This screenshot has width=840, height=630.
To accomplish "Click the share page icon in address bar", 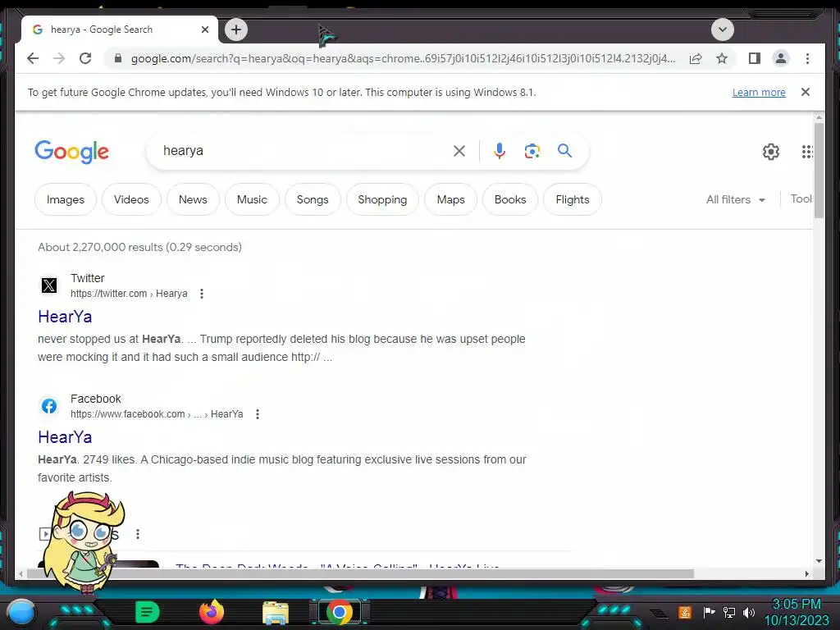I will point(696,58).
